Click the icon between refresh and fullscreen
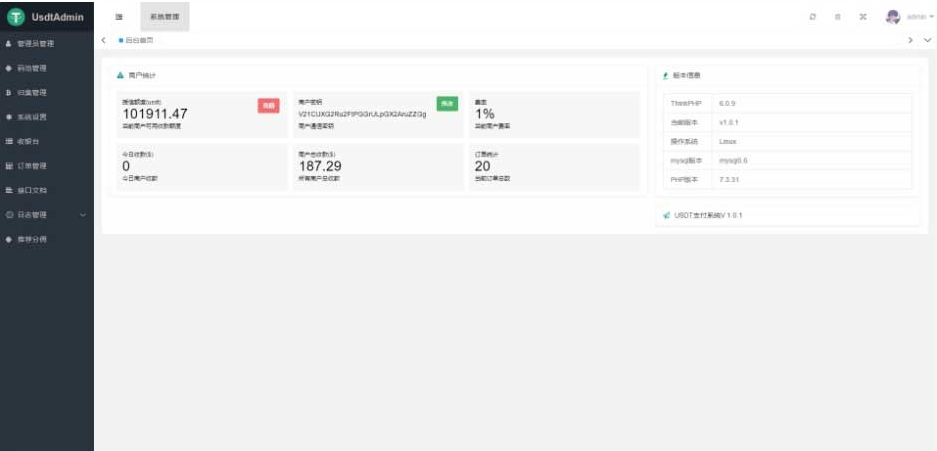This screenshot has width=937, height=451. 837,17
